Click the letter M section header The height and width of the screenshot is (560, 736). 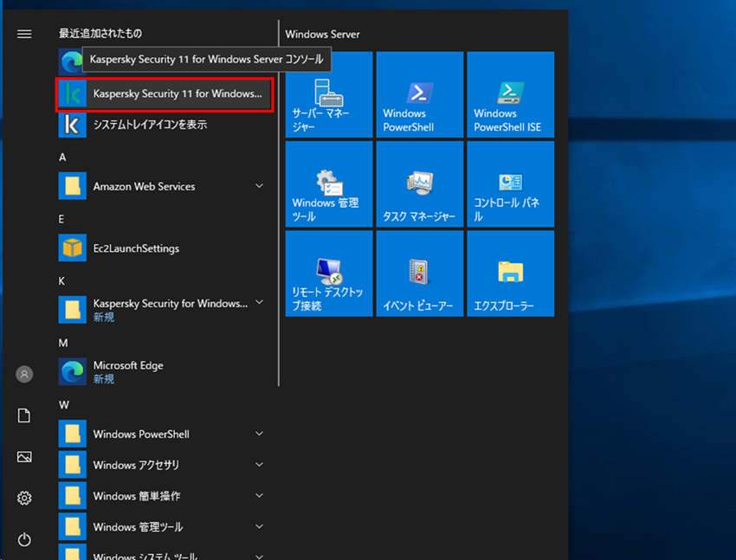(63, 343)
